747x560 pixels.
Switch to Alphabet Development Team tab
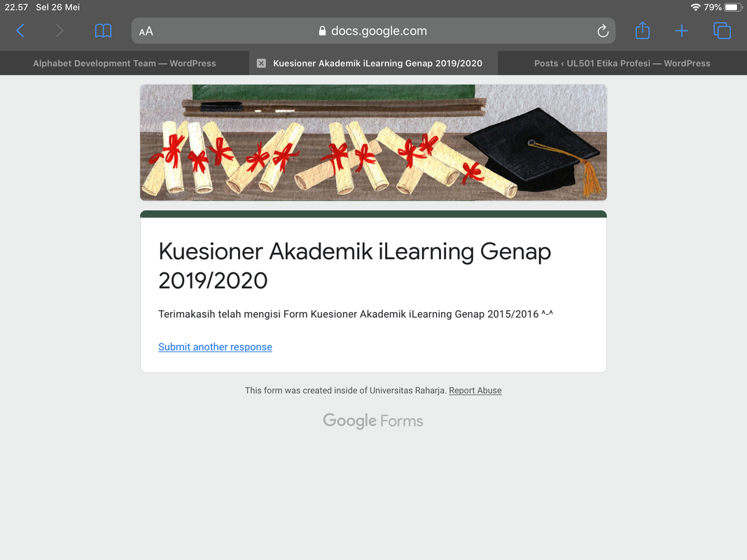click(x=125, y=63)
